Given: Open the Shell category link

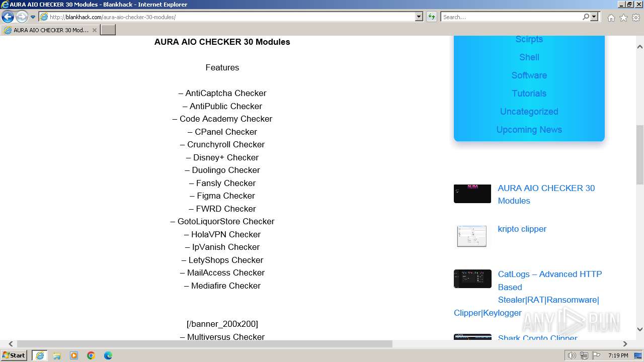Looking at the screenshot, I should click(x=529, y=57).
